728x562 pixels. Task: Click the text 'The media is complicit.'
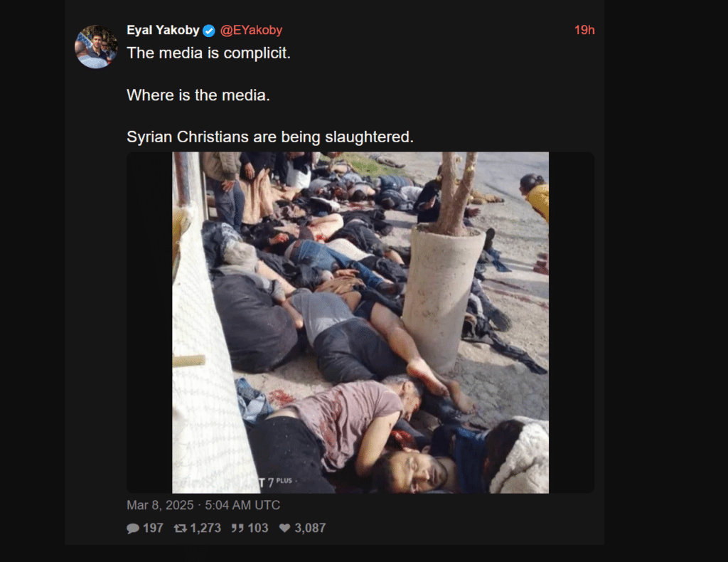(208, 53)
